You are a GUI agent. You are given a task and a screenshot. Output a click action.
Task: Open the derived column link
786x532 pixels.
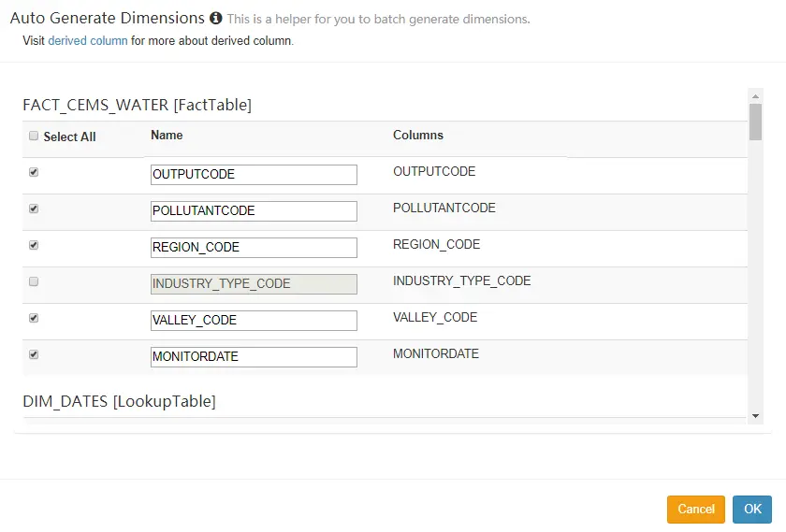88,41
